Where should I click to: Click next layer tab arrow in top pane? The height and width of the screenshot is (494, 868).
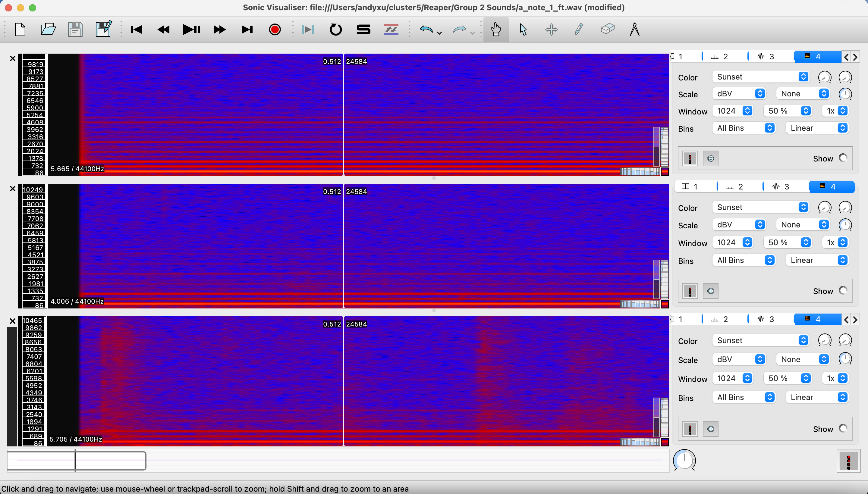pyautogui.click(x=855, y=57)
